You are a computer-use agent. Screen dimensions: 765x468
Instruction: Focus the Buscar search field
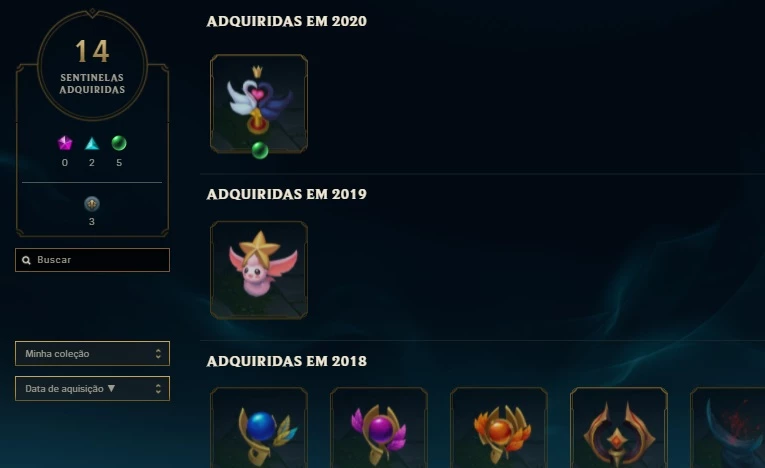[92, 260]
